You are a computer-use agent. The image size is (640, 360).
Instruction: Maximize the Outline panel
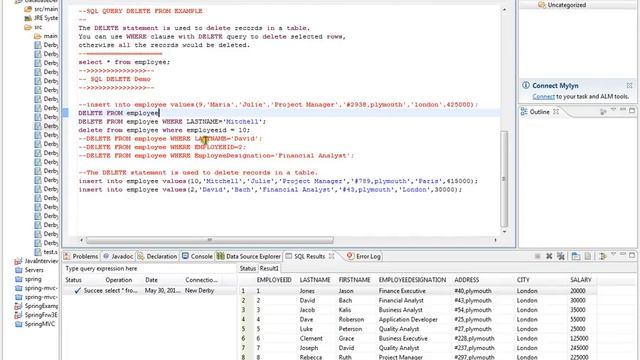tap(632, 110)
